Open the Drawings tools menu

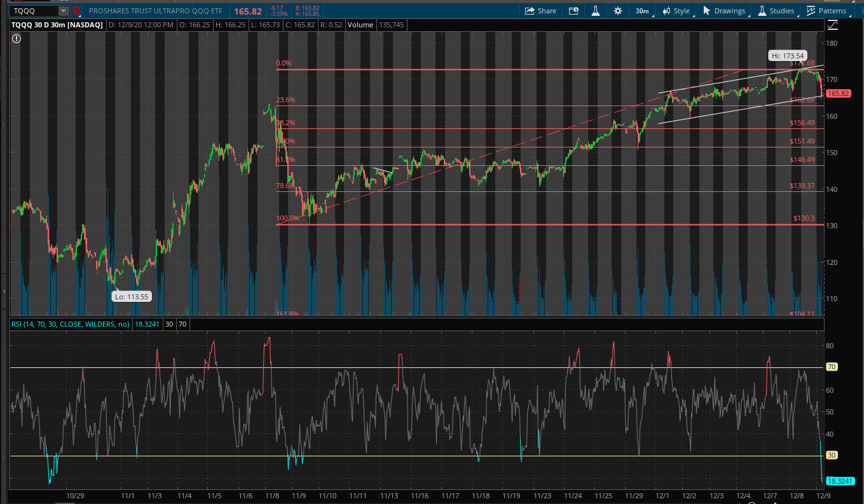click(x=723, y=11)
